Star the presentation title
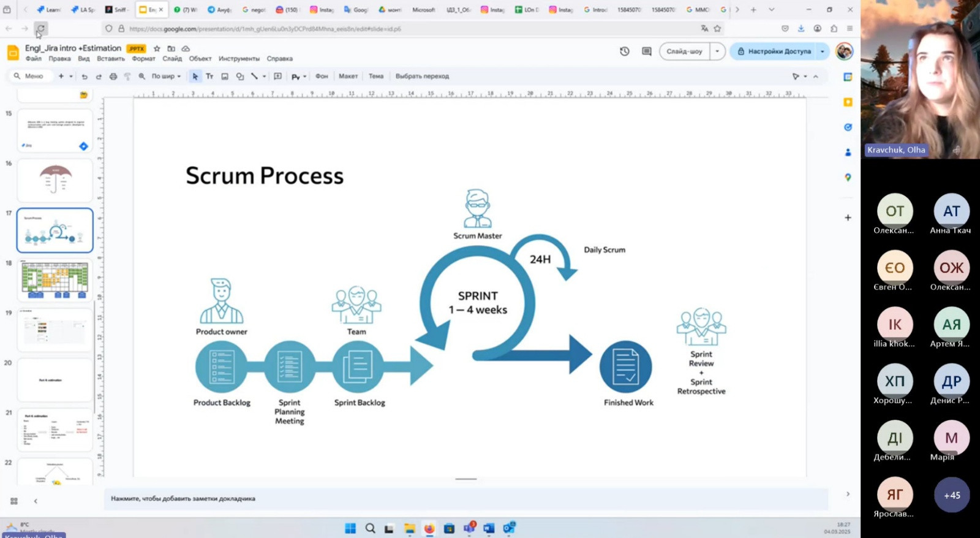Screen dimensions: 980x538 (157, 48)
